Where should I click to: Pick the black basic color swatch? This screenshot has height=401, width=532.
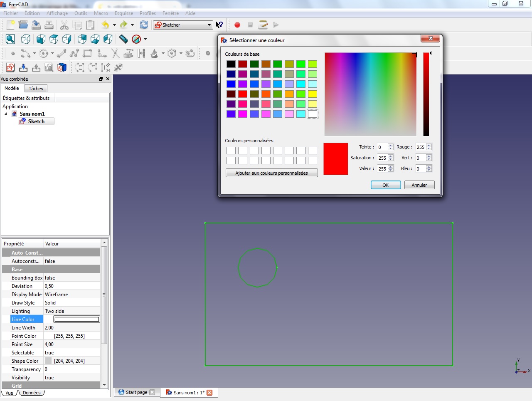[x=231, y=64]
